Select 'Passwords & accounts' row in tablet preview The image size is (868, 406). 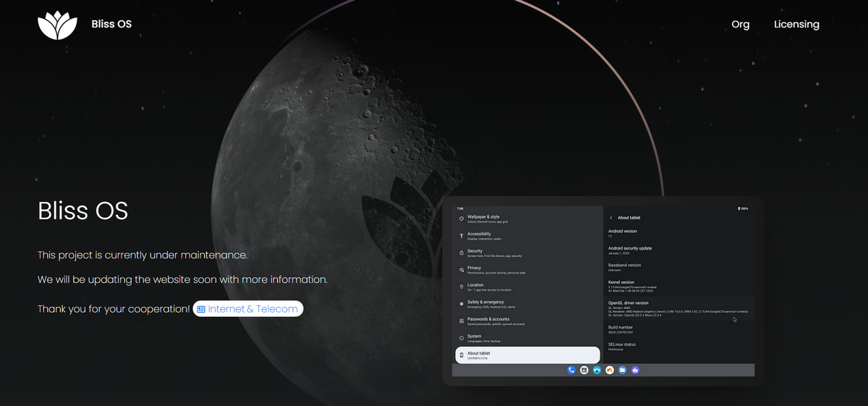[527, 321]
